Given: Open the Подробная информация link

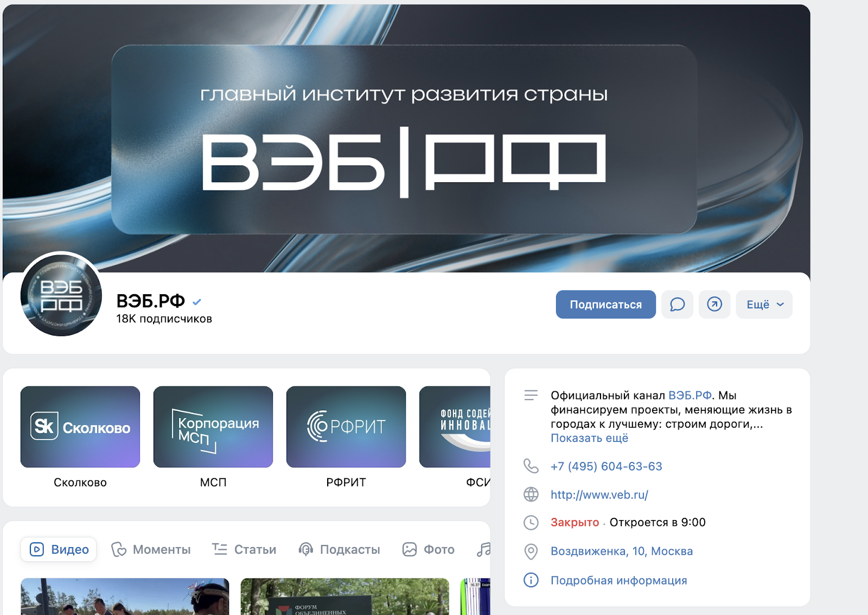Looking at the screenshot, I should [618, 580].
